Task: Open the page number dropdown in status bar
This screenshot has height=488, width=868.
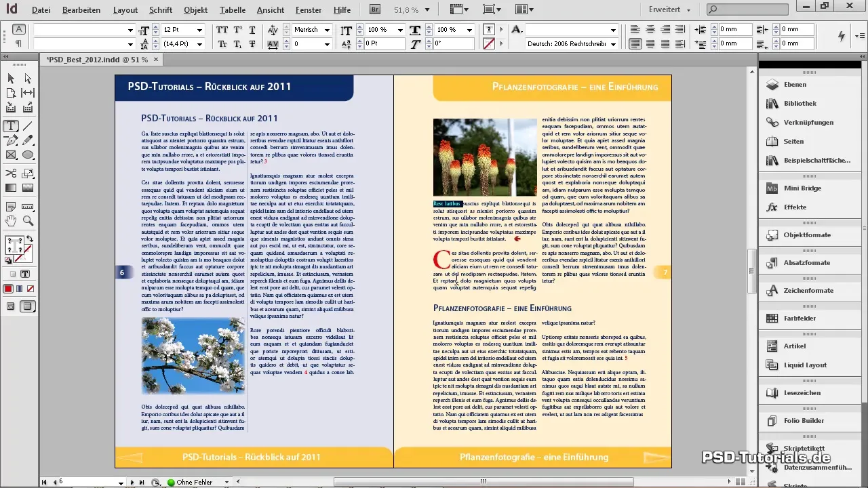Action: 121,483
